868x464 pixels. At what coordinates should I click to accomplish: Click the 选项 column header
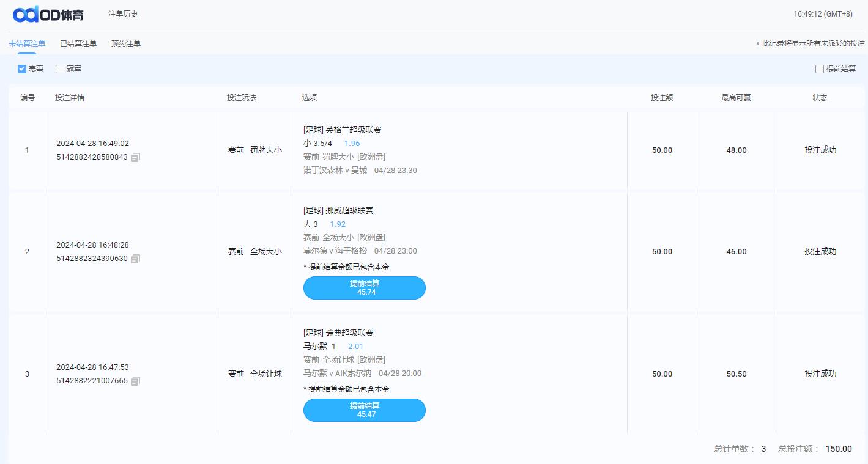(310, 98)
